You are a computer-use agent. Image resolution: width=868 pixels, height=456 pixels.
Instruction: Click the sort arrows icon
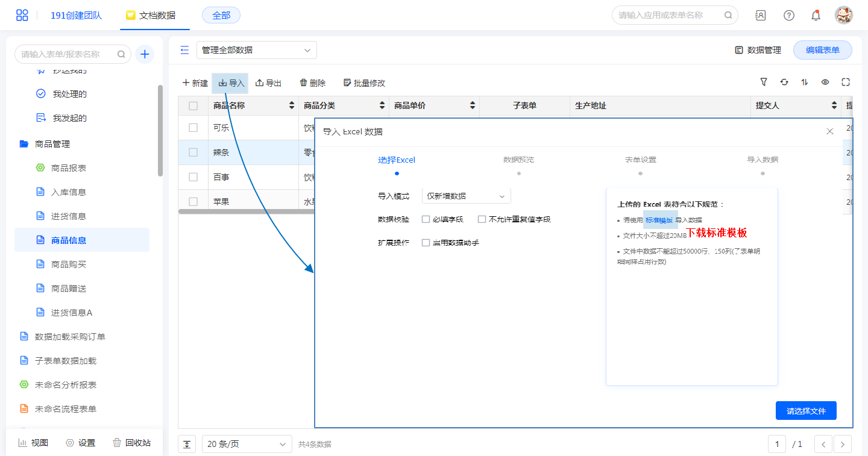click(805, 83)
